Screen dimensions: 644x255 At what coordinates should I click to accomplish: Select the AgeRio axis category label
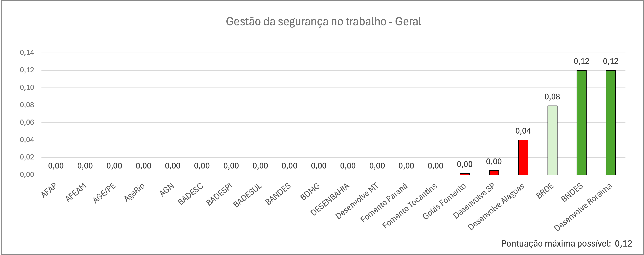pos(135,193)
